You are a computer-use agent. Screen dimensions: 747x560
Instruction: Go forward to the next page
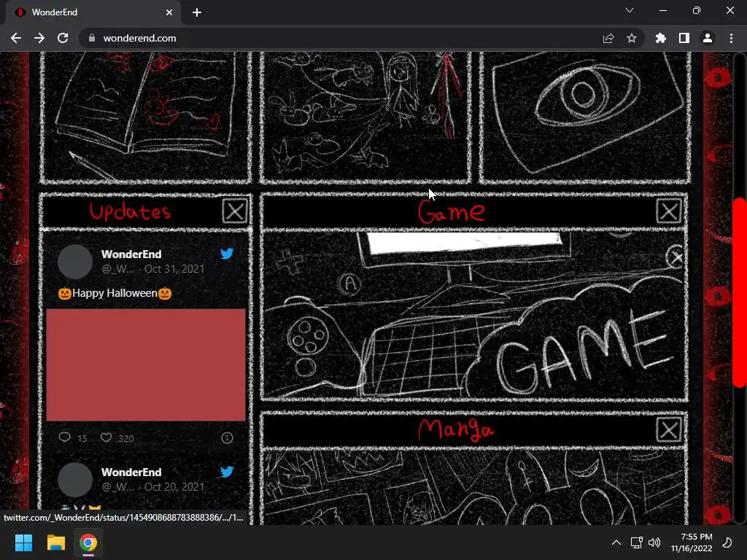(x=39, y=38)
